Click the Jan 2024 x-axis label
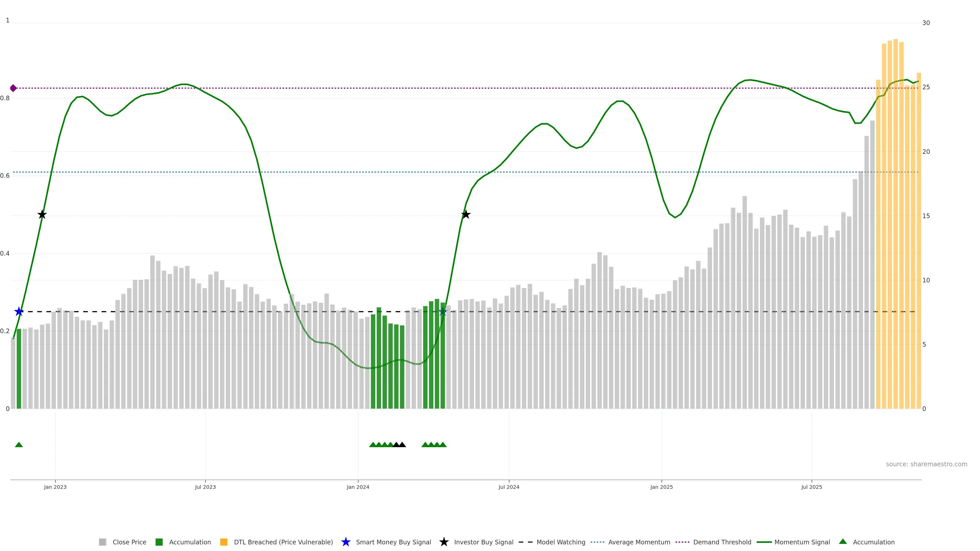980x551 pixels. click(x=358, y=487)
